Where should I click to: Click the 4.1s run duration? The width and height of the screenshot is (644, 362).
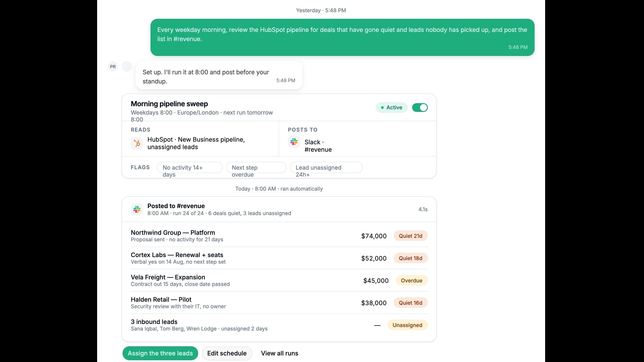tap(423, 209)
